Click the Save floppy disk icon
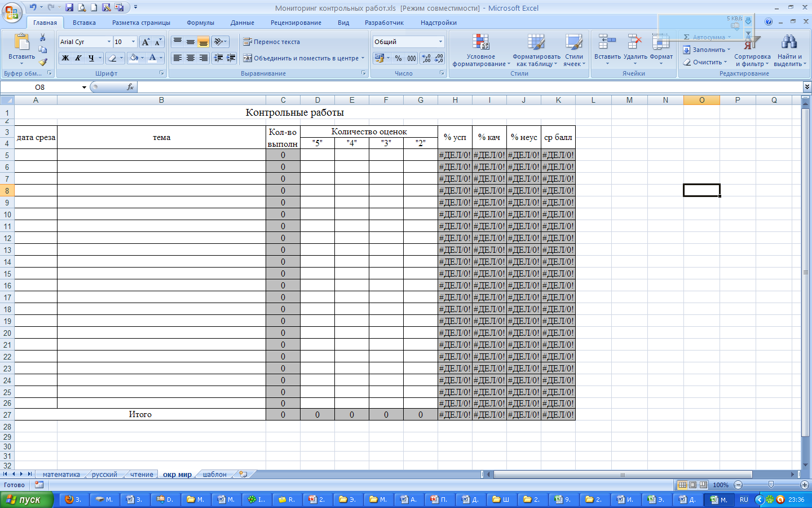The width and height of the screenshot is (812, 508). [69, 7]
